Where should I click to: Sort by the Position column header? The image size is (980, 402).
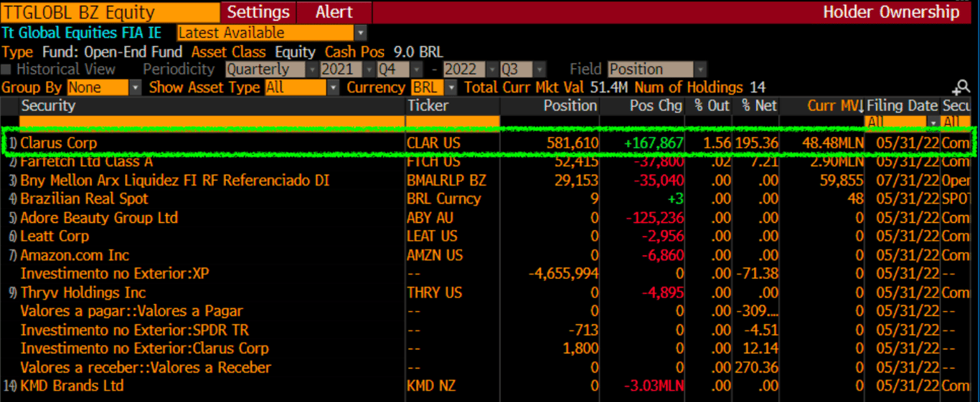(570, 106)
